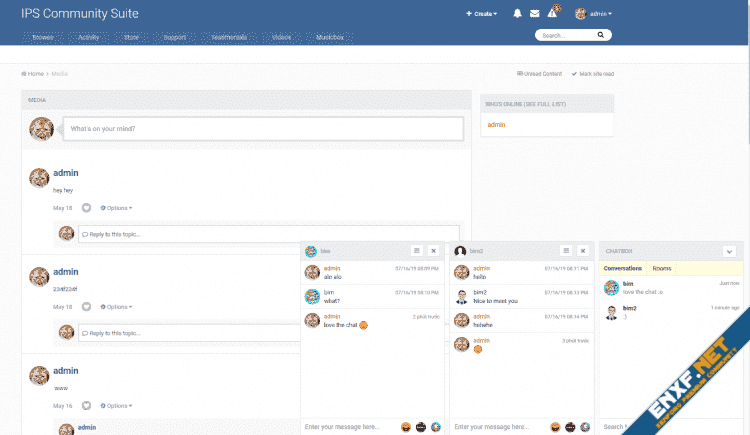Click the warning reports icon in header

pyautogui.click(x=552, y=13)
